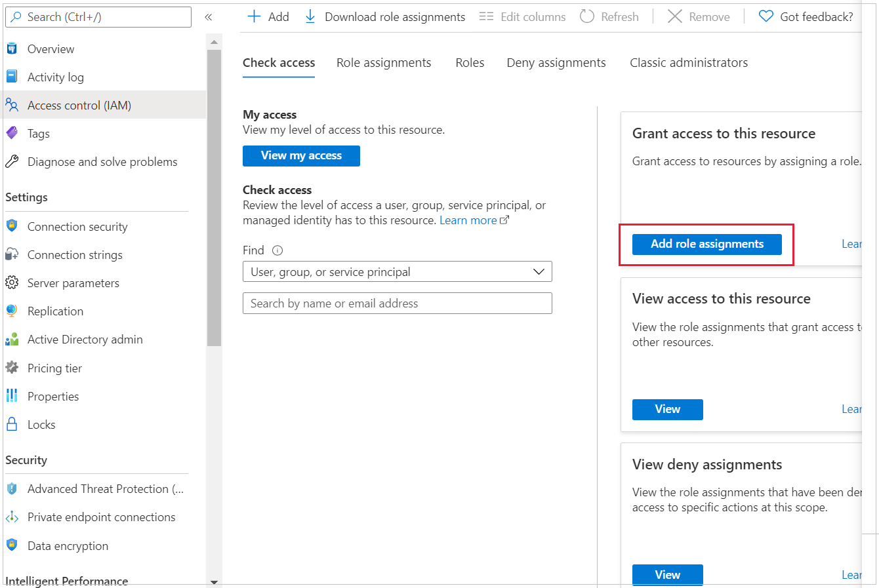Click the Private endpoint connections icon
The height and width of the screenshot is (588, 879).
click(12, 517)
